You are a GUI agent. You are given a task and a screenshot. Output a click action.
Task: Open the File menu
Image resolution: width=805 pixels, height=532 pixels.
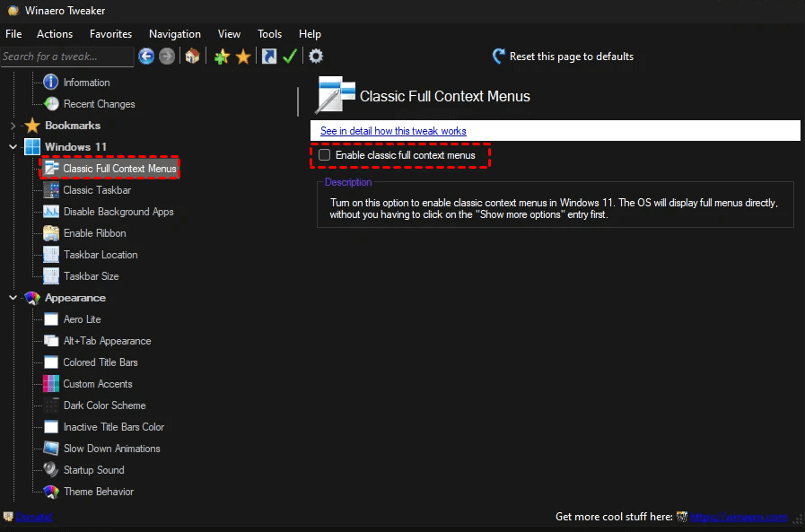(13, 34)
